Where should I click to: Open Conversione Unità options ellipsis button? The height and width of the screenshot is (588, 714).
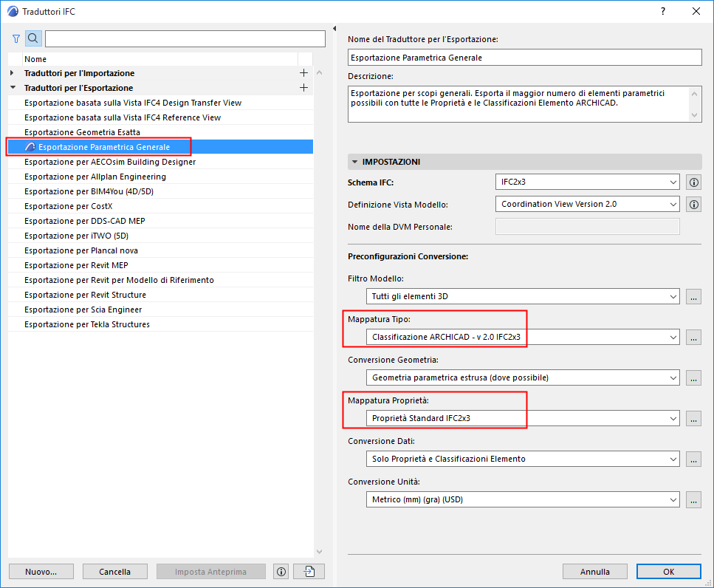[x=693, y=499]
